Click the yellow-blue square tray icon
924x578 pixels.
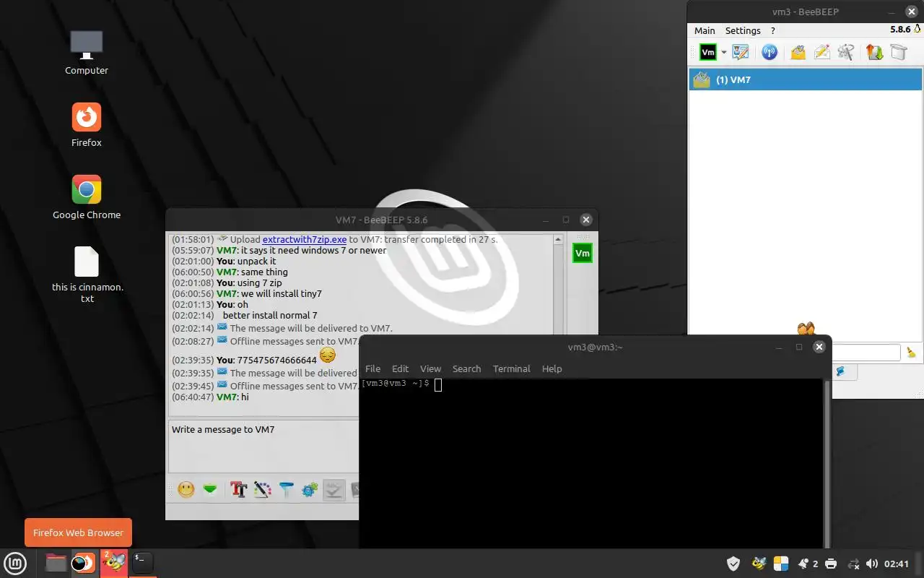pos(781,564)
